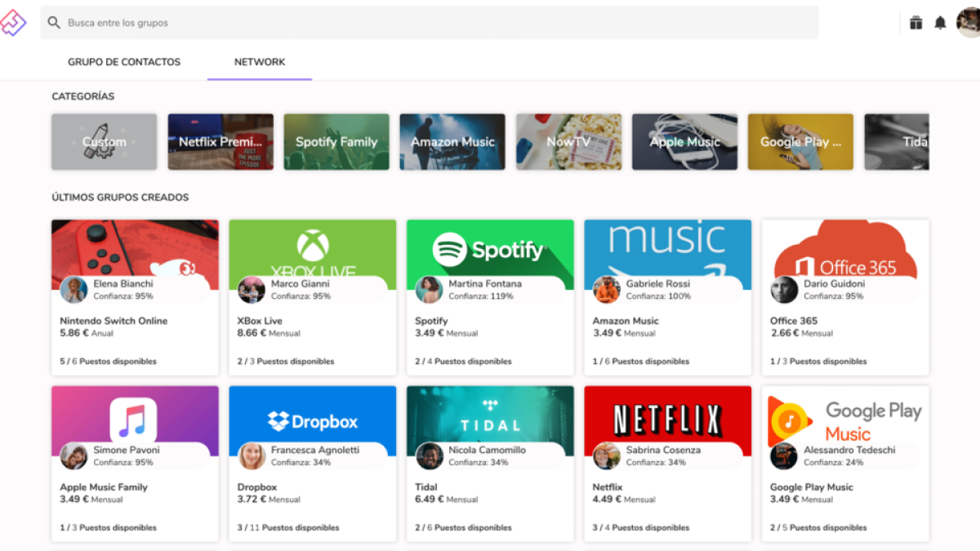This screenshot has height=551, width=980.
Task: Click the '8.66 € Mensual' price
Action: [x=269, y=333]
